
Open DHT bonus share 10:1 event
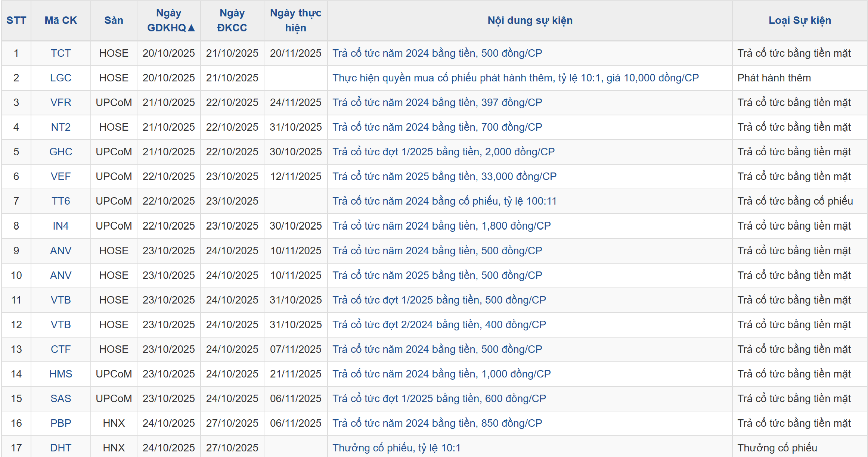[x=396, y=448]
